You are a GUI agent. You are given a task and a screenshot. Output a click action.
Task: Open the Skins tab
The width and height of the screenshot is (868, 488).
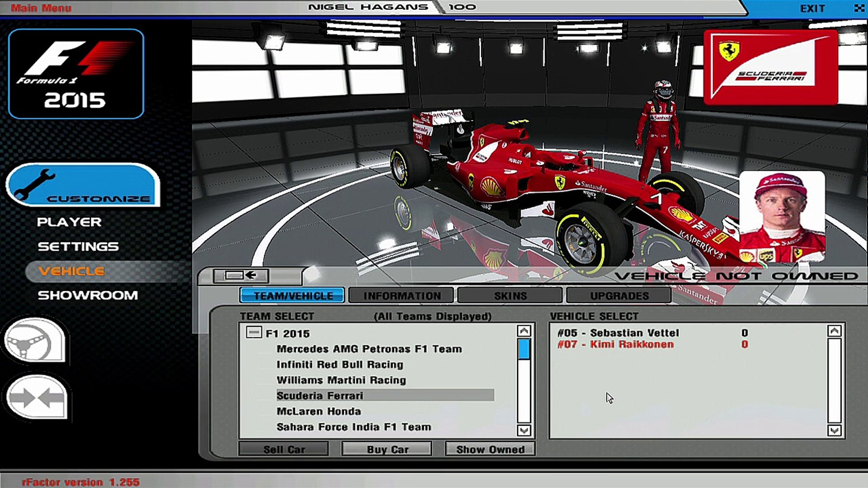click(510, 296)
